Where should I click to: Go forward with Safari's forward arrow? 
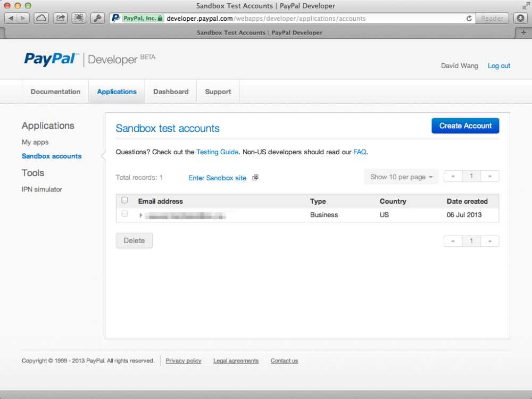coord(23,18)
